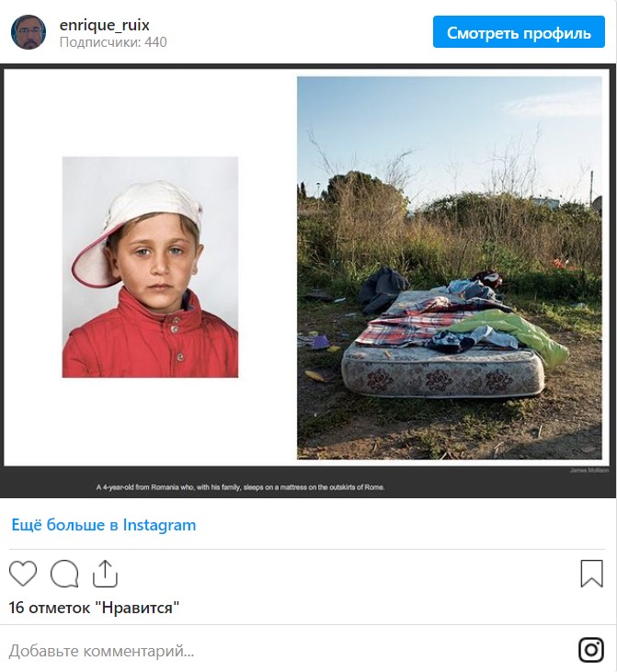Save the post with the bookmark icon
Viewport: 617px width, 672px height.
click(x=591, y=574)
